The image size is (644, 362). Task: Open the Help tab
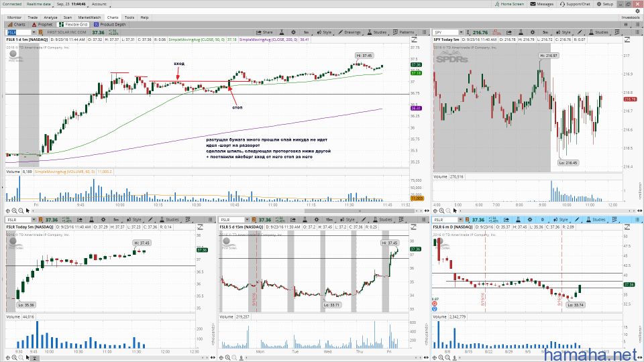tap(144, 17)
